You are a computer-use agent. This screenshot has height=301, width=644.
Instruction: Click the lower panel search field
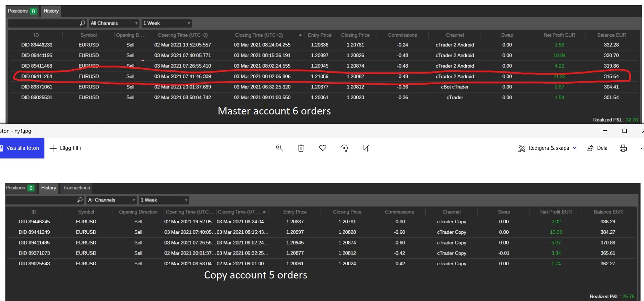(41, 200)
